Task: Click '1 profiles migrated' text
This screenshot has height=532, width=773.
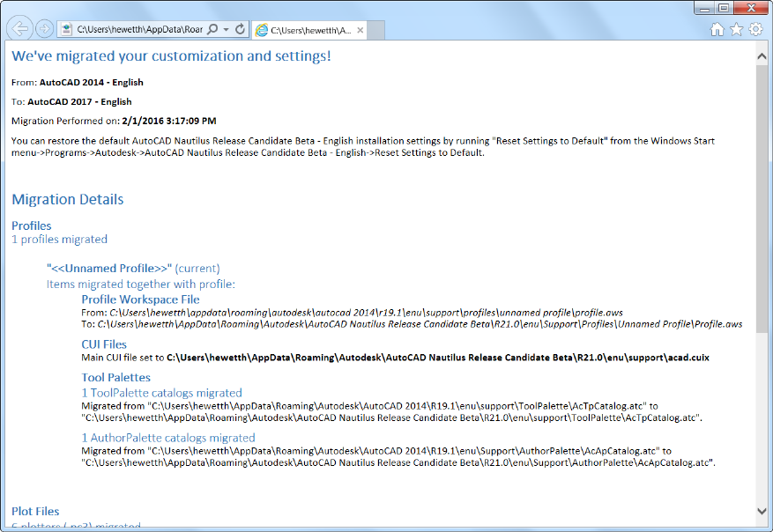Action: [59, 240]
